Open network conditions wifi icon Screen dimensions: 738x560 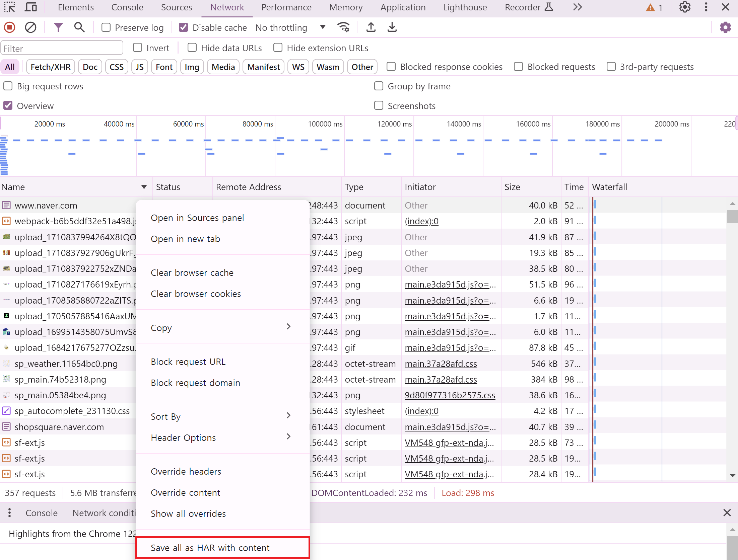pyautogui.click(x=343, y=27)
